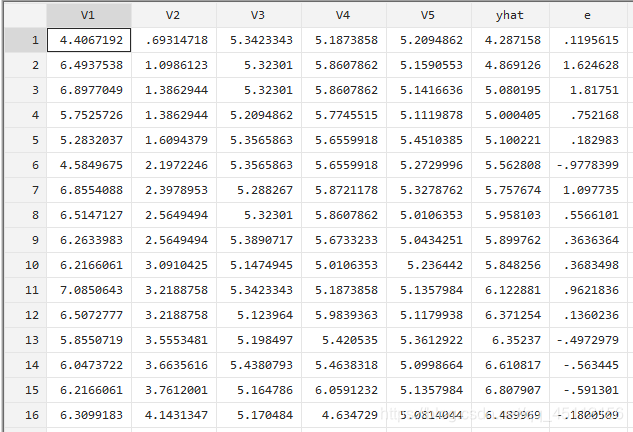
Task: Select the V1 column header
Action: tap(89, 15)
